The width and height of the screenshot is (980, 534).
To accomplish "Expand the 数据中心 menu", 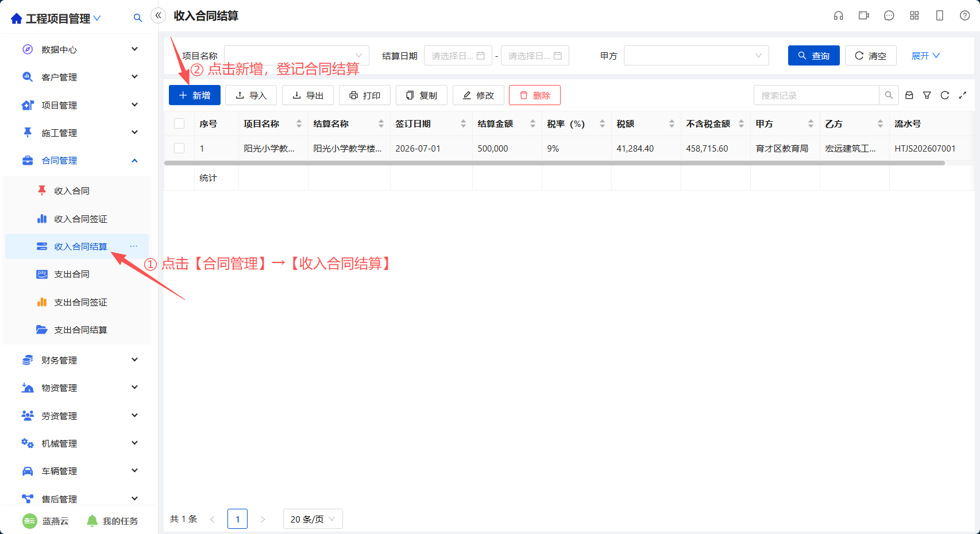I will tap(80, 49).
